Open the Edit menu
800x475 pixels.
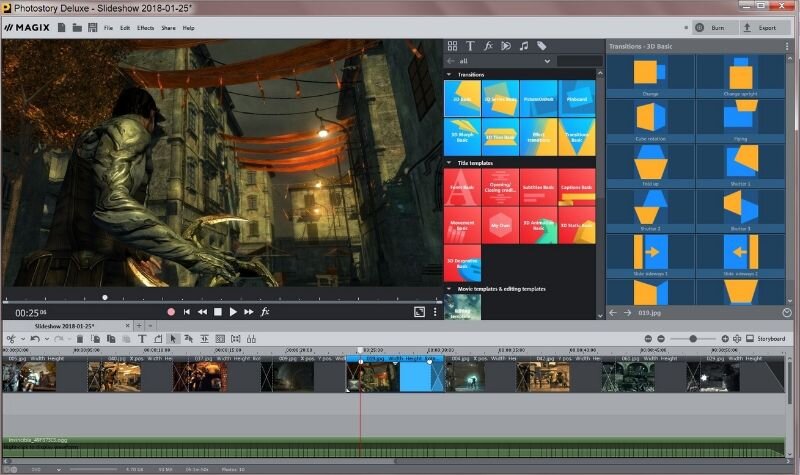coord(125,28)
